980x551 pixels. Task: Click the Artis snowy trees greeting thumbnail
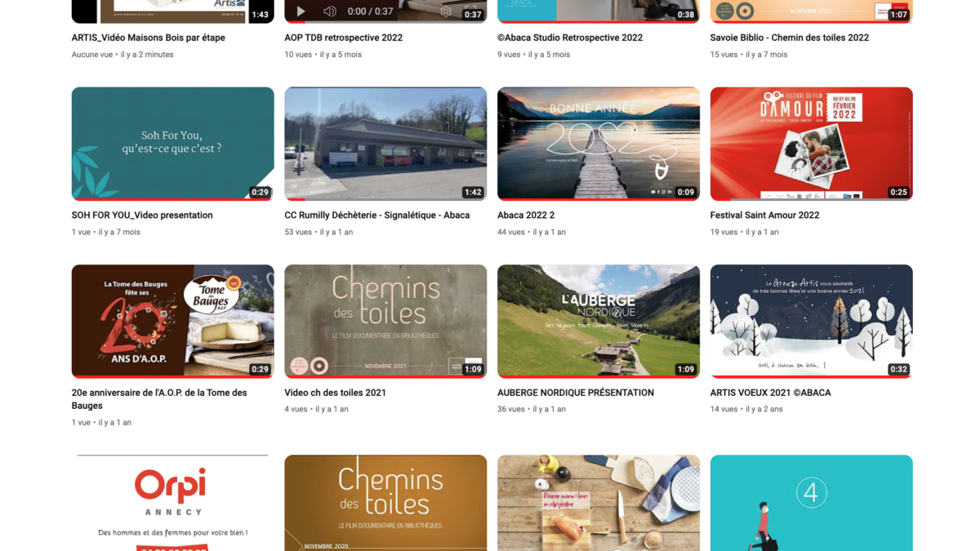[812, 321]
